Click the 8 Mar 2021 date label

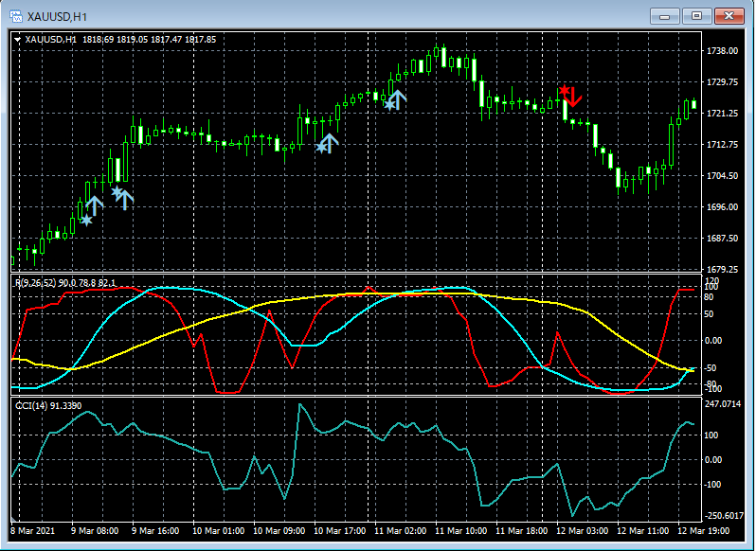pyautogui.click(x=34, y=530)
